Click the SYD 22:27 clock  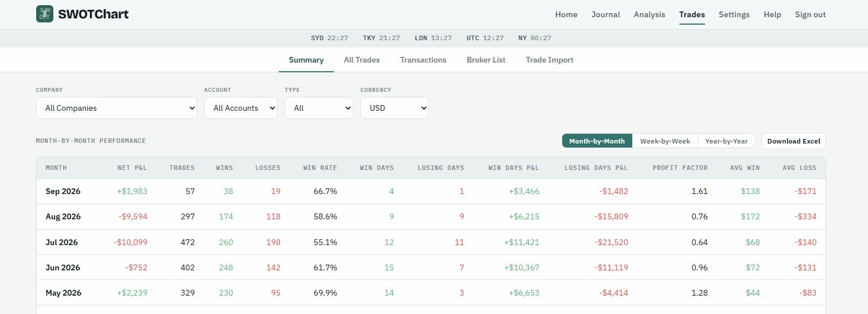pos(329,38)
